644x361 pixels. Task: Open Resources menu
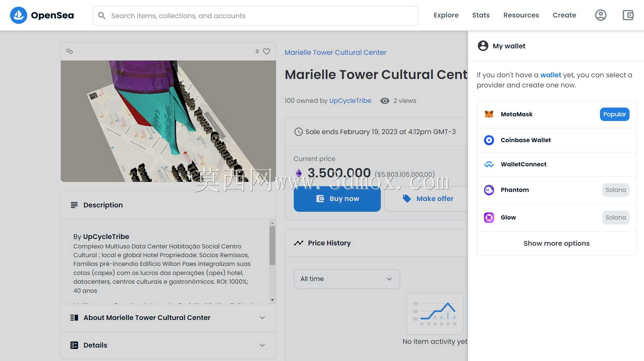point(521,15)
